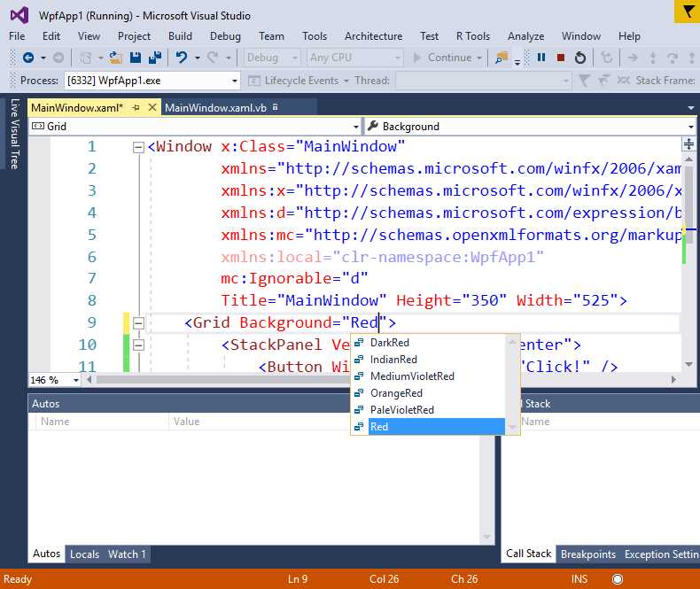Open the tab list dropdown arrow
The height and width of the screenshot is (589, 700).
tap(690, 108)
